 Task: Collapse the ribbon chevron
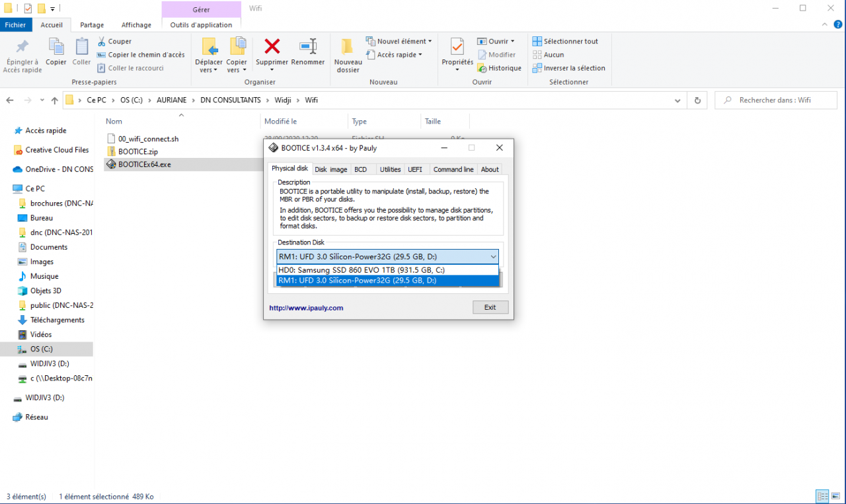point(826,24)
